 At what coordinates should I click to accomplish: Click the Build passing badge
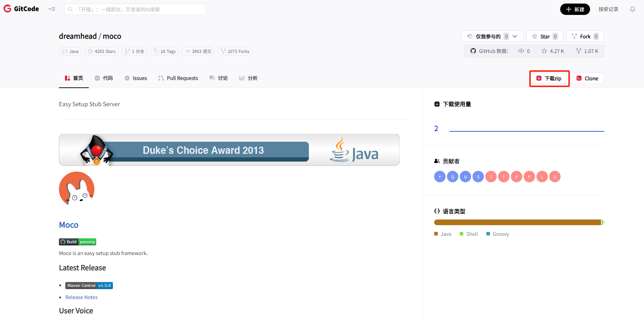tap(77, 242)
